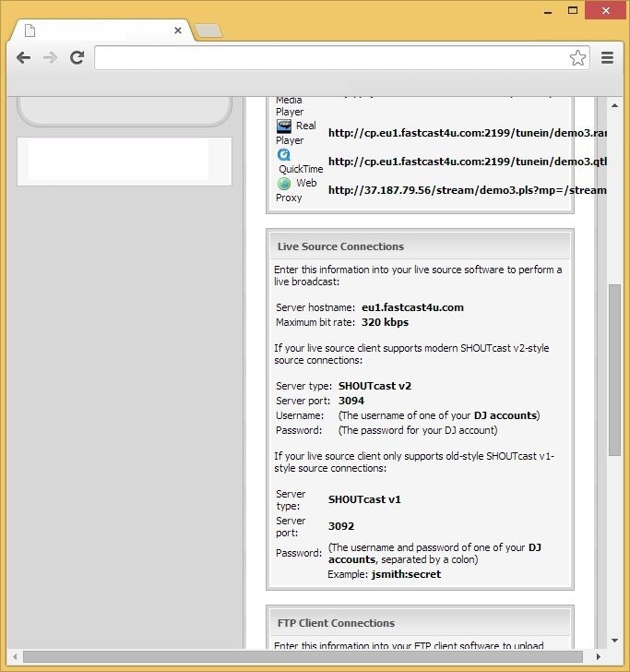
Task: Click the QuickTime player icon
Action: 285,155
